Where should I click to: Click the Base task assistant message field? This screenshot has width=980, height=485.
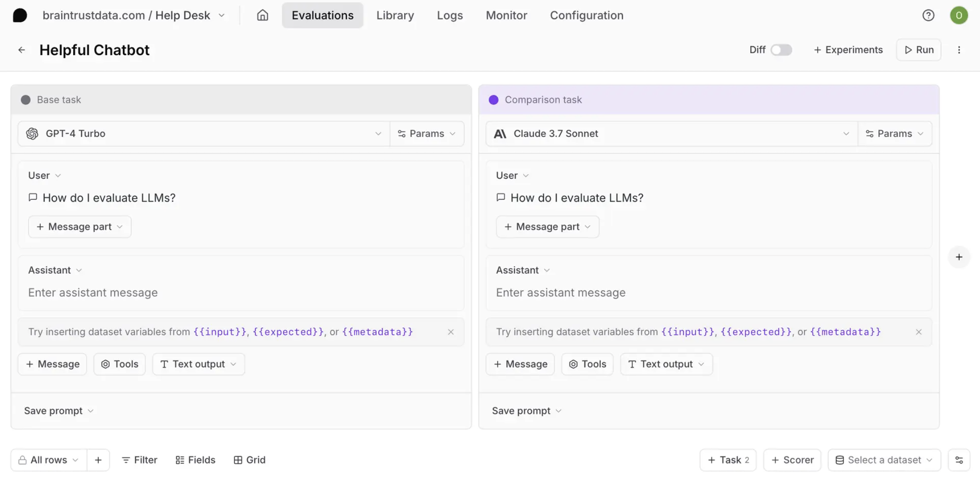coord(241,293)
